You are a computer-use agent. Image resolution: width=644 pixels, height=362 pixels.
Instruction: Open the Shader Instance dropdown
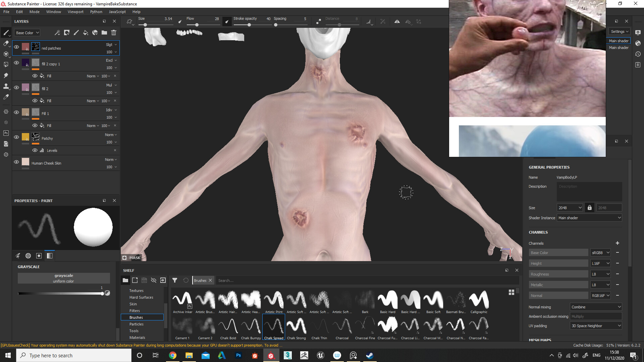point(589,218)
